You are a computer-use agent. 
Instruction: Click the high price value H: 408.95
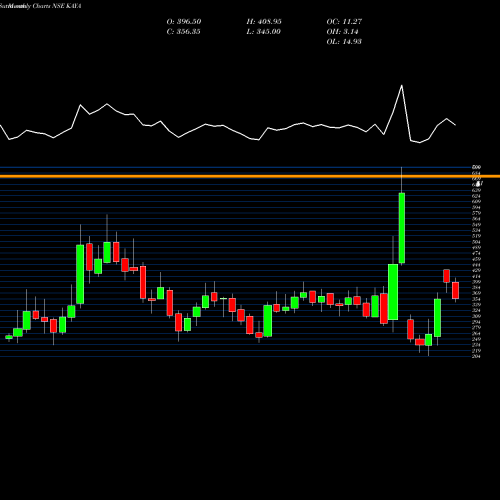(264, 22)
